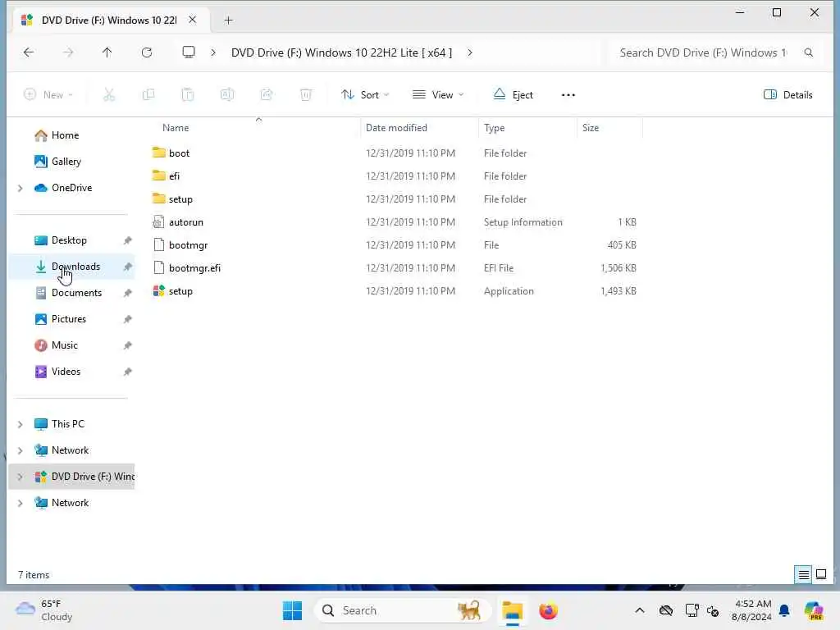Show hidden system tray icons
Viewport: 840px width, 630px height.
(640, 610)
